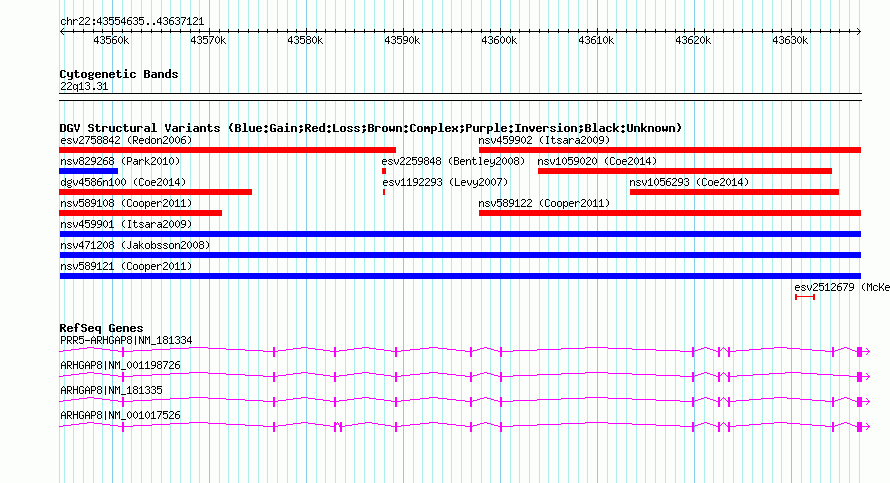This screenshot has height=483, width=890.
Task: Select blue gain bar under nsv471208
Action: coord(460,255)
